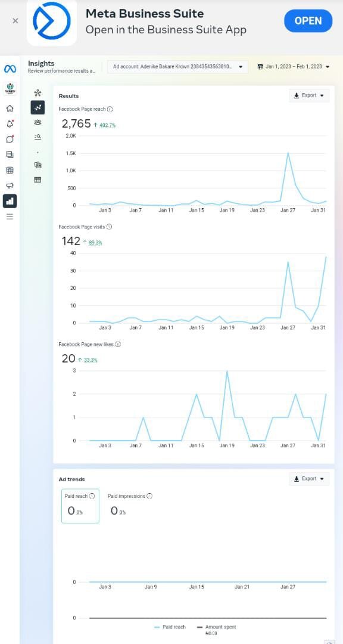Select the Paid impressions metric card
Viewport: 343px width, 644px height.
pyautogui.click(x=130, y=506)
